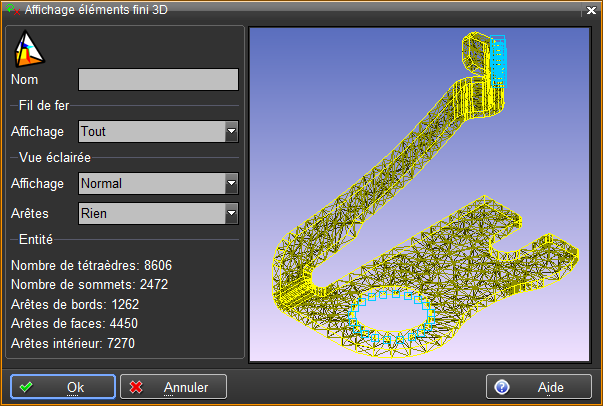Click the 3D finite element pyramid icon
Screen dimensions: 603x406
[x=29, y=49]
